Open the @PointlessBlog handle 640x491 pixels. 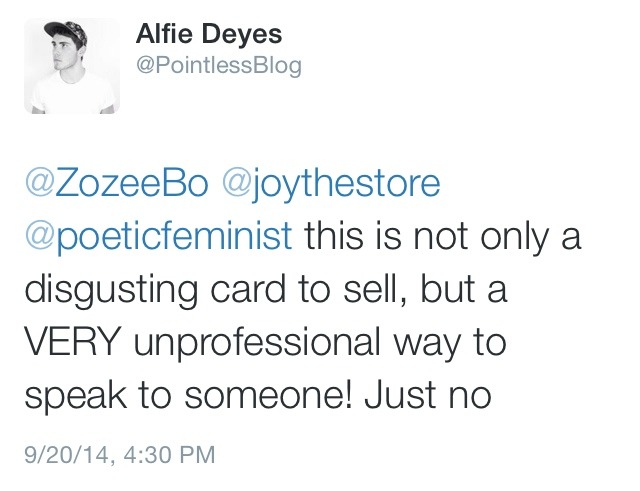tap(218, 66)
